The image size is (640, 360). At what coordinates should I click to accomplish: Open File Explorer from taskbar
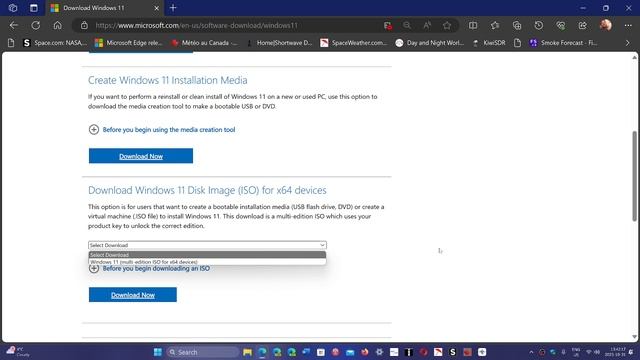point(247,352)
